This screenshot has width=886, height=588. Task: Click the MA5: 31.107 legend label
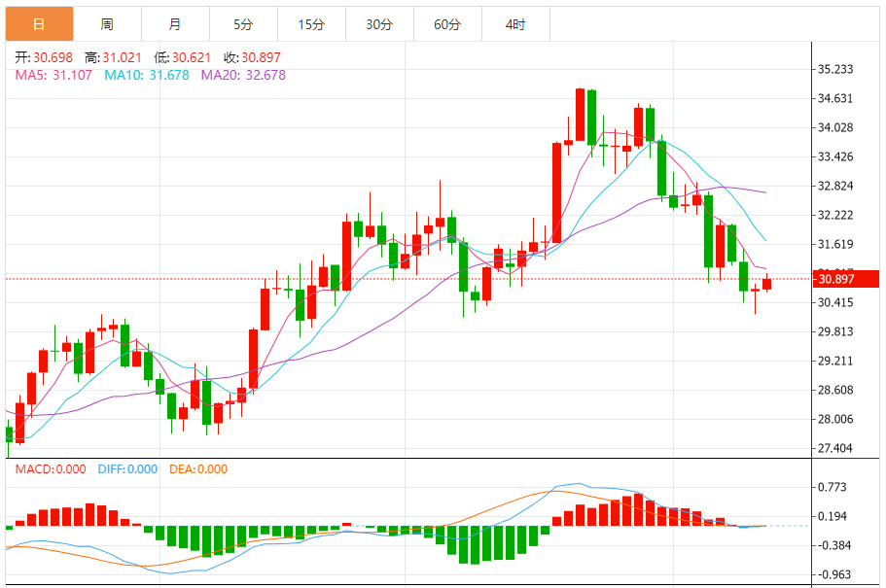click(x=53, y=75)
